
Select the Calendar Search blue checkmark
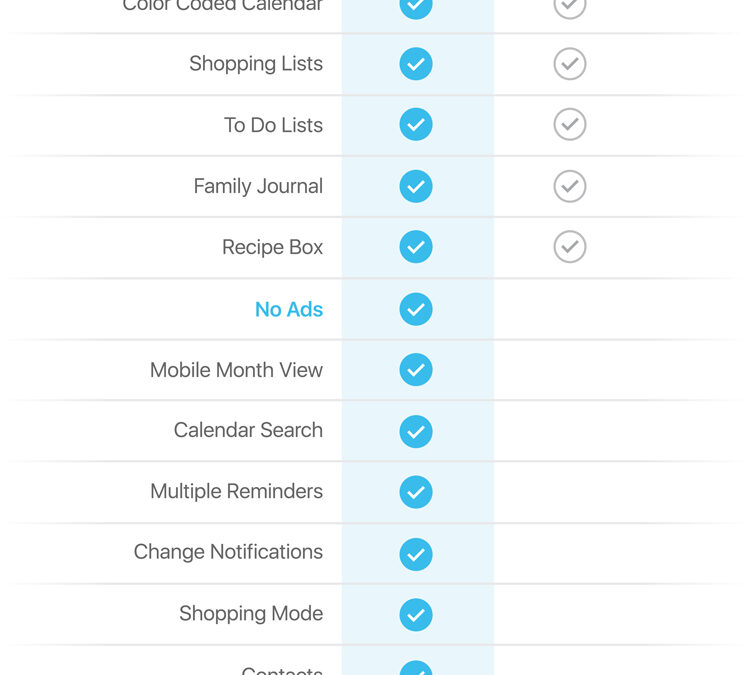coord(416,431)
